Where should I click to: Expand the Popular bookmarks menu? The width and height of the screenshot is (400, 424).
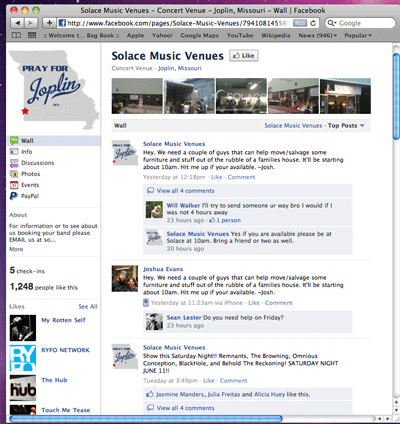(358, 35)
